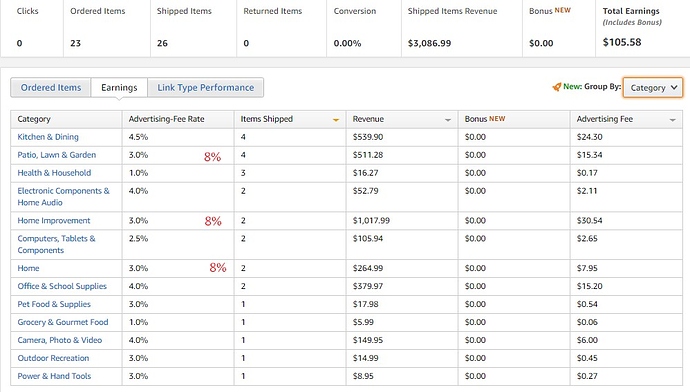Click Home category revenue $264.99

point(368,268)
